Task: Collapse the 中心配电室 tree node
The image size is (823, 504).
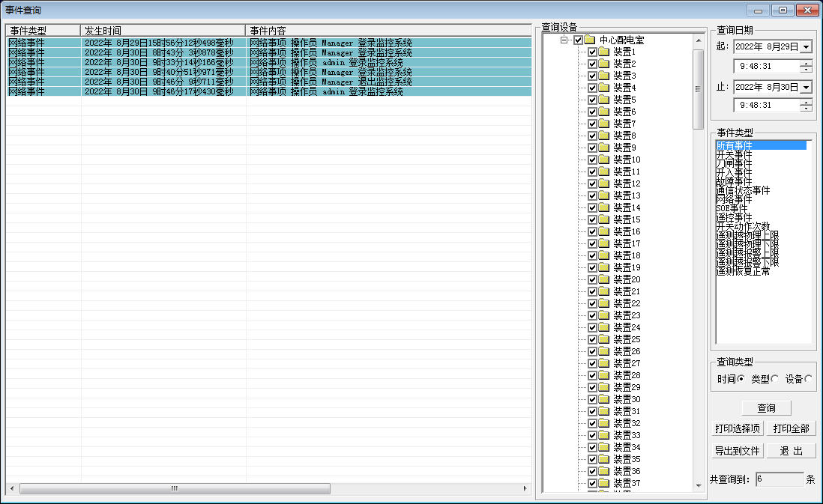Action: click(x=564, y=40)
